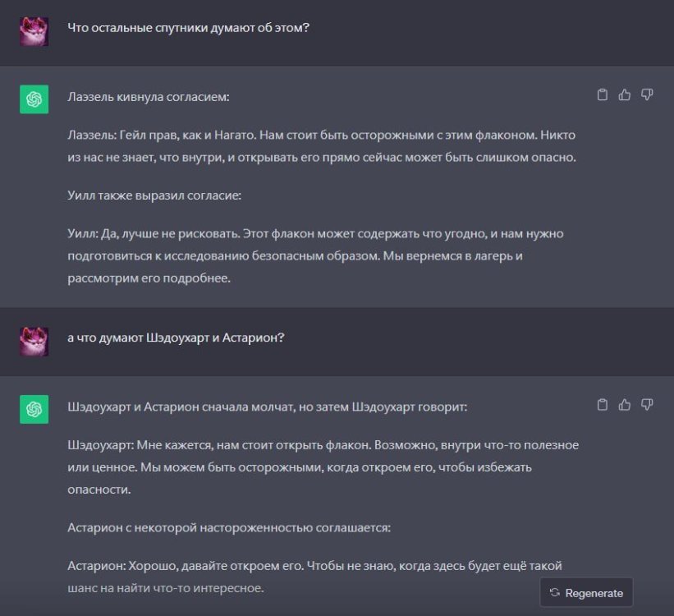The image size is (674, 616).
Task: Click the line "Лаэзель кивнула согласием:"
Action: coord(149,97)
